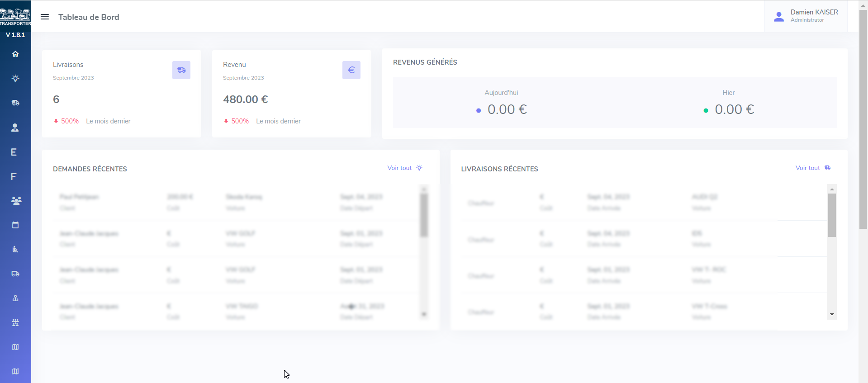Click the Livraisons Récentes list scrollbar thumb
This screenshot has width=868, height=383.
pyautogui.click(x=832, y=215)
